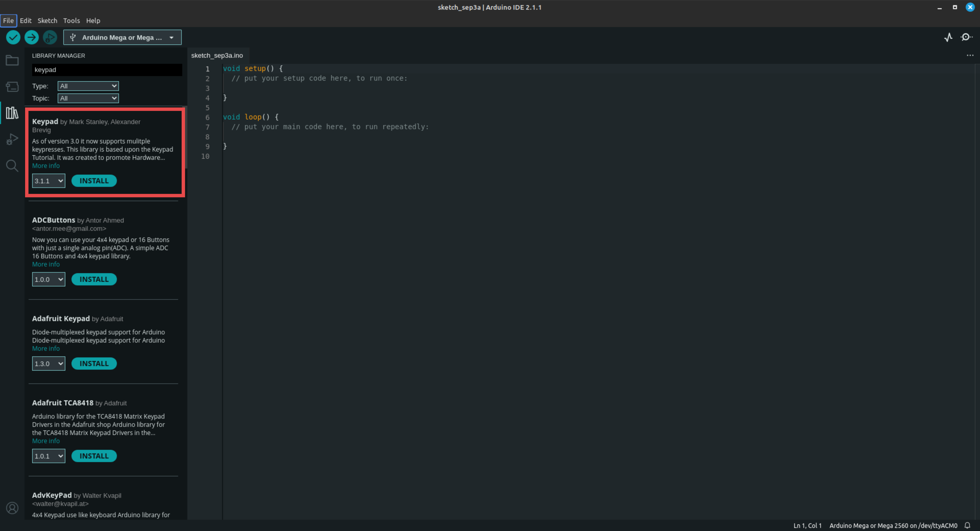
Task: Click the Arduino Mega 2560 port status text
Action: pos(893,525)
